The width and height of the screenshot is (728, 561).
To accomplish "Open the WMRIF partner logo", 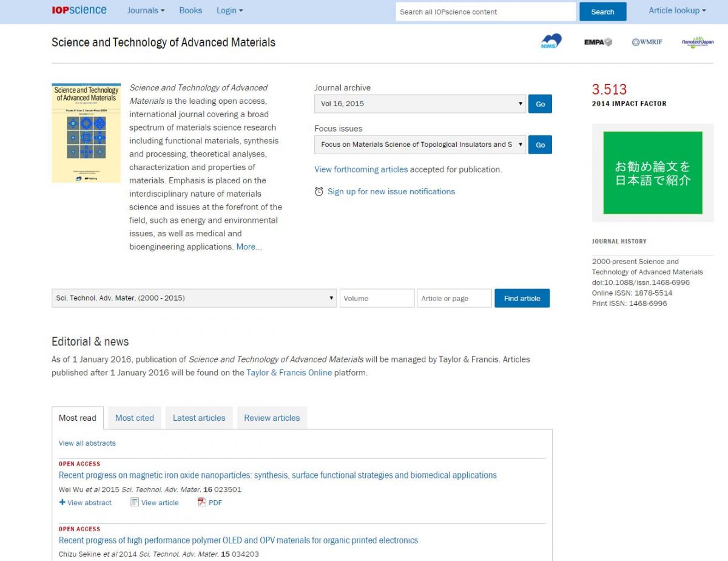I will pyautogui.click(x=647, y=42).
